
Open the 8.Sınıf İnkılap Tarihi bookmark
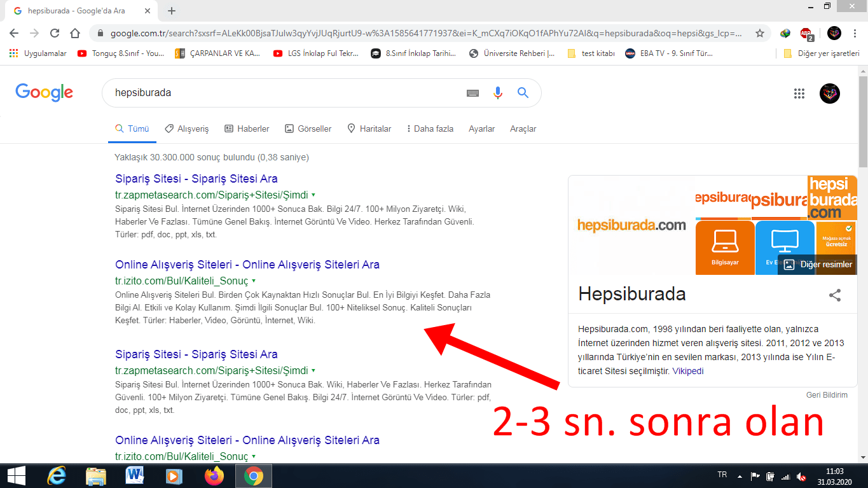(414, 53)
